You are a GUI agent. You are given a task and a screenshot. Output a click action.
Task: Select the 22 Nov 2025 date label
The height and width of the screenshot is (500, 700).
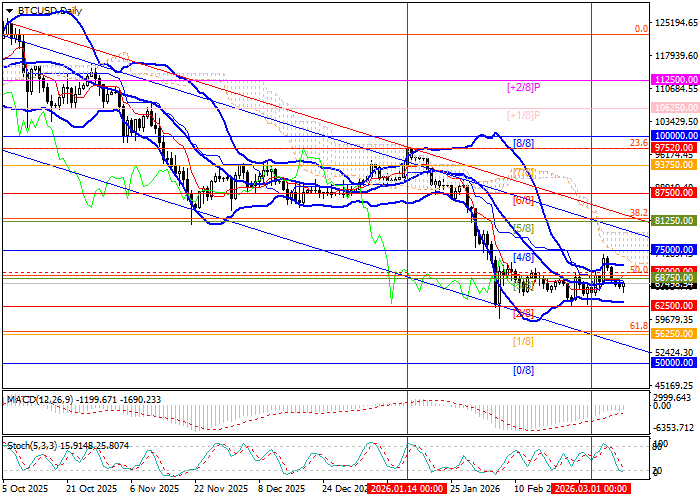[221, 488]
